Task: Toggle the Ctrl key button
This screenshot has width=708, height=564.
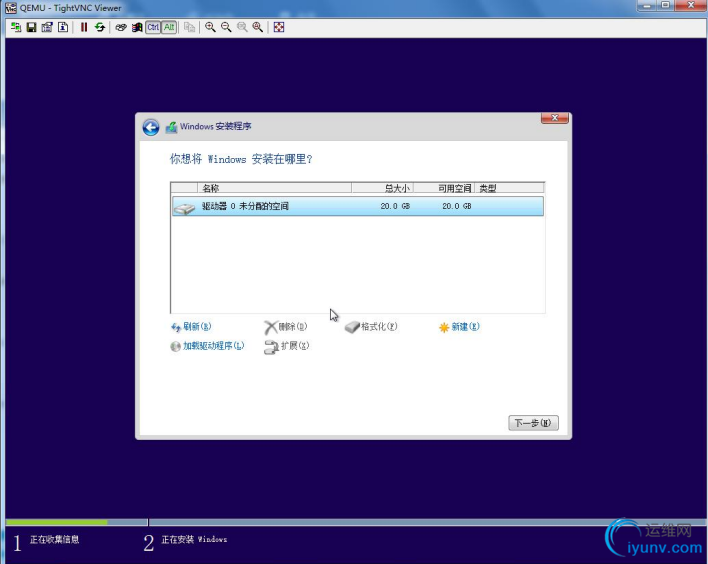Action: pos(153,27)
